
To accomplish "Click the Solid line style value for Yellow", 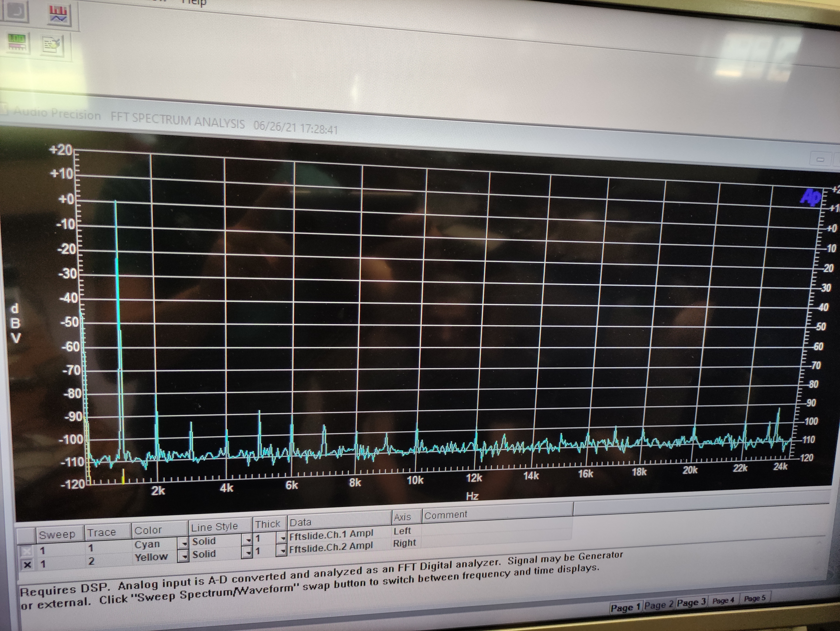I will [204, 554].
